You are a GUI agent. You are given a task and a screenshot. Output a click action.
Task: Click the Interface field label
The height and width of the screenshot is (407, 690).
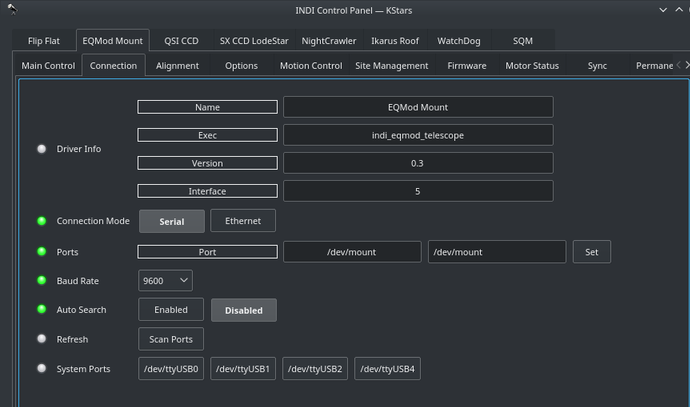[207, 191]
